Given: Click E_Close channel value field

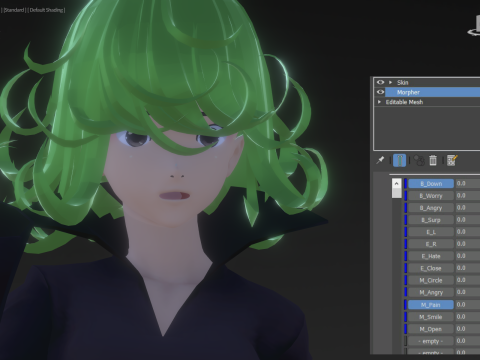Looking at the screenshot, I should click(468, 268).
